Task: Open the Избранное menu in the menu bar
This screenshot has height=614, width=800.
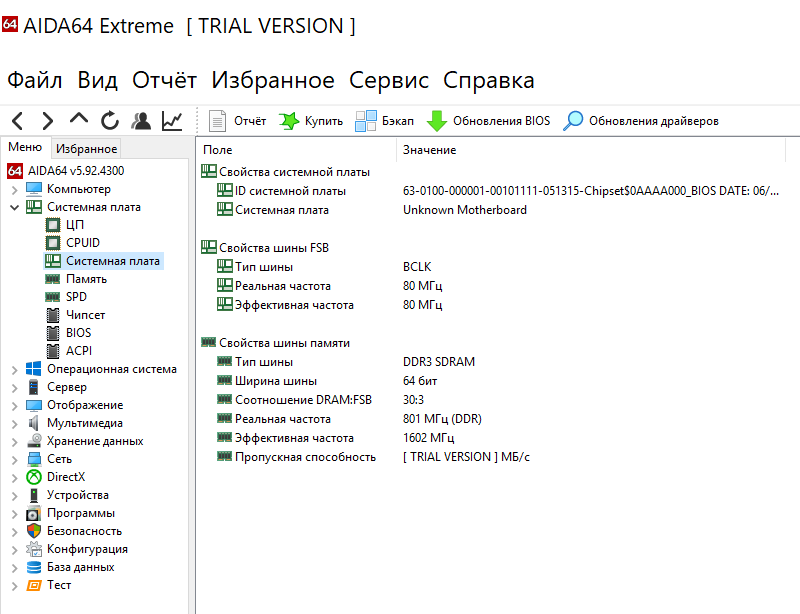Action: pyautogui.click(x=273, y=80)
